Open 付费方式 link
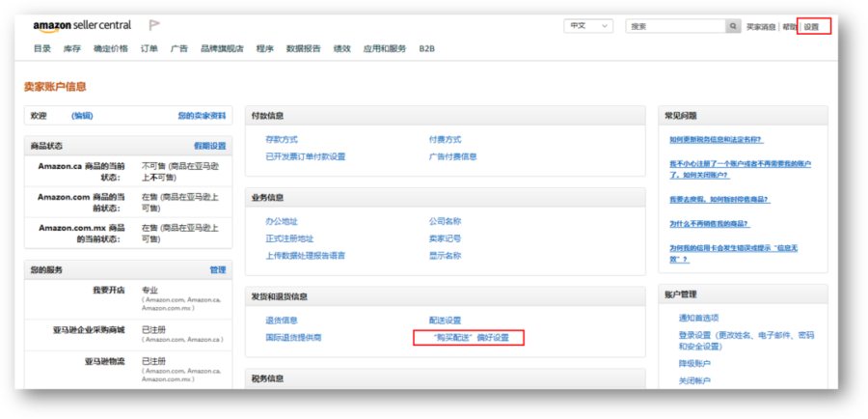Image resolution: width=868 pixels, height=419 pixels. (x=445, y=140)
